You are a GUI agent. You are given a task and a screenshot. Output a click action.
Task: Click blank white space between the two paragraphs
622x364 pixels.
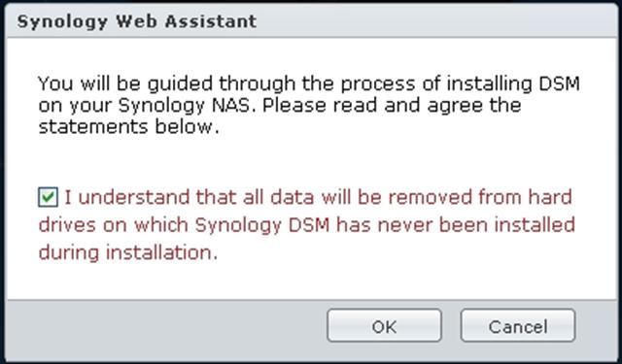pyautogui.click(x=311, y=160)
